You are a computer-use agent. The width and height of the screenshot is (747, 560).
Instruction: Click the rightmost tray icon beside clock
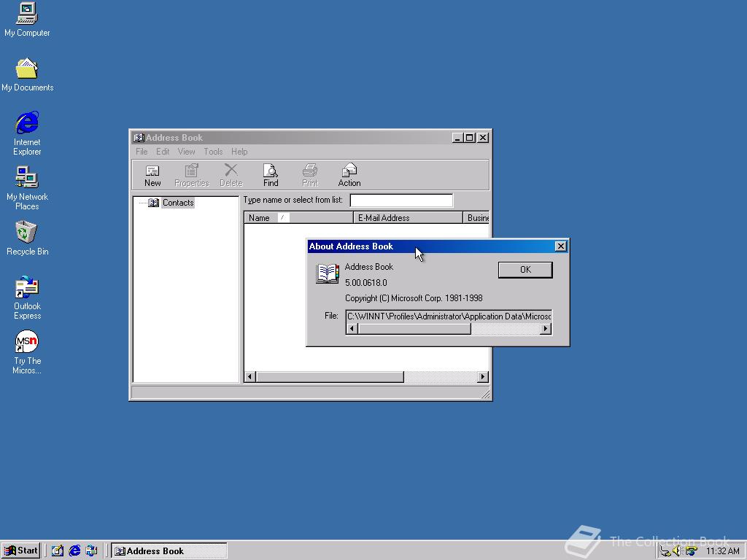pyautogui.click(x=691, y=551)
